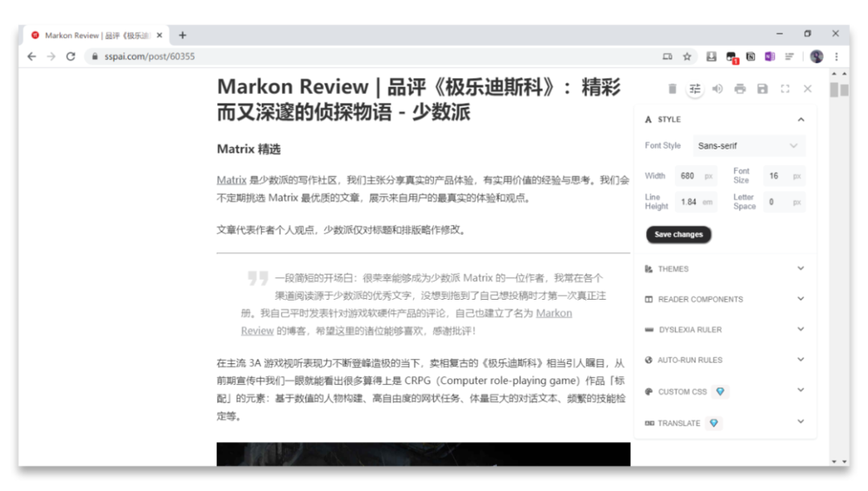Click the Width input field

[x=696, y=176]
